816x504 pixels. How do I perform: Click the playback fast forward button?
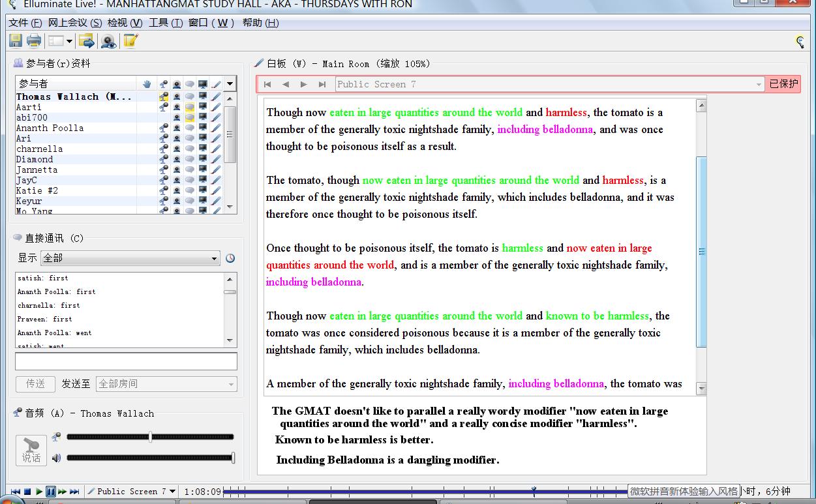pos(63,492)
